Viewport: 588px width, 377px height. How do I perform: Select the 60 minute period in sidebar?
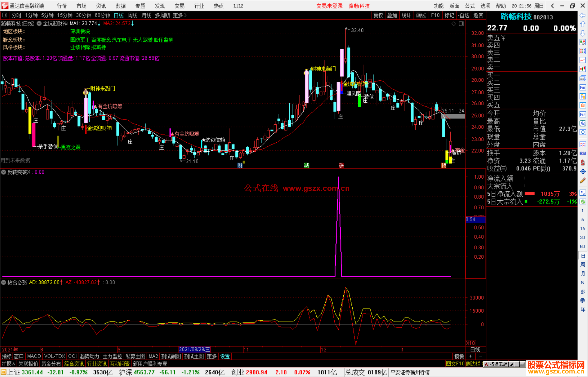click(583, 246)
